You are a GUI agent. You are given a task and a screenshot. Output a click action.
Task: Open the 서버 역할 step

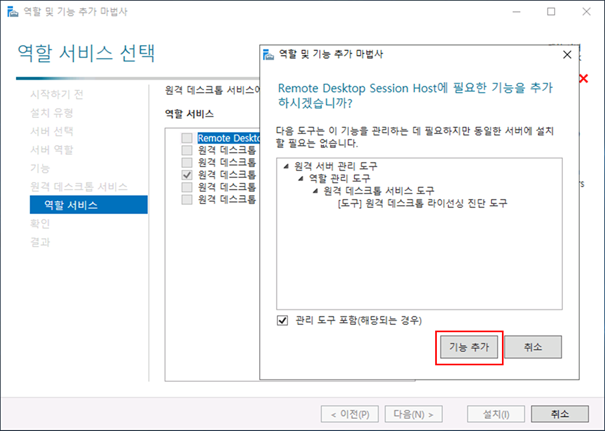coord(52,150)
